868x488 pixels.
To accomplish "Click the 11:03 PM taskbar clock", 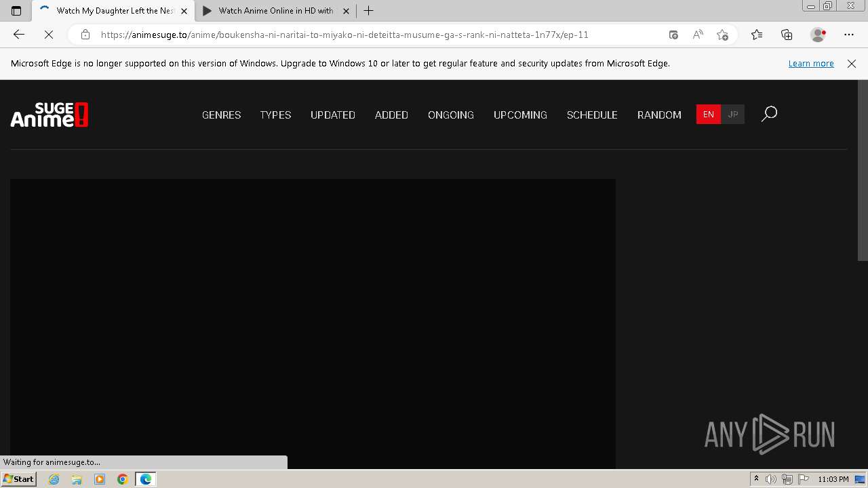I will click(x=833, y=479).
